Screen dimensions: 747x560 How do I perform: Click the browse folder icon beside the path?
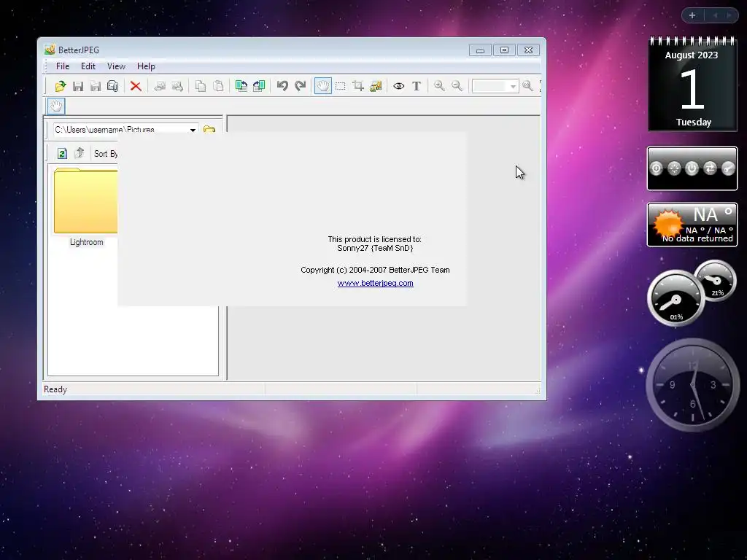click(x=209, y=129)
